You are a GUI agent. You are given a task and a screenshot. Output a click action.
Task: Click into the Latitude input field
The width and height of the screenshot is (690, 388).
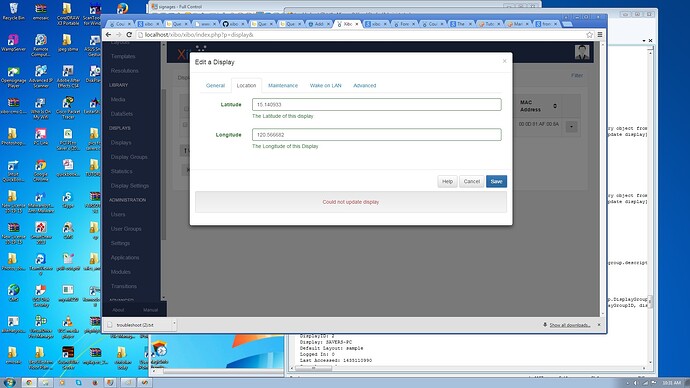[377, 104]
